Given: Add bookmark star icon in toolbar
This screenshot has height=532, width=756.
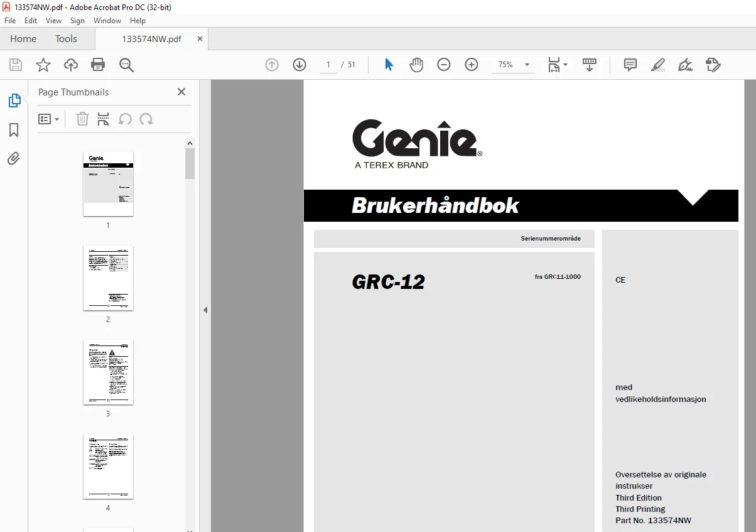Looking at the screenshot, I should [43, 65].
